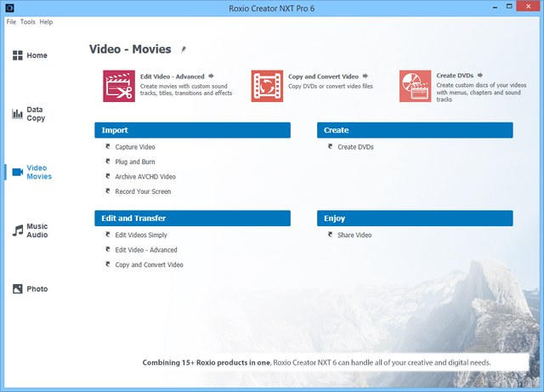
Task: Launch Capture Video under Import
Action: (135, 147)
